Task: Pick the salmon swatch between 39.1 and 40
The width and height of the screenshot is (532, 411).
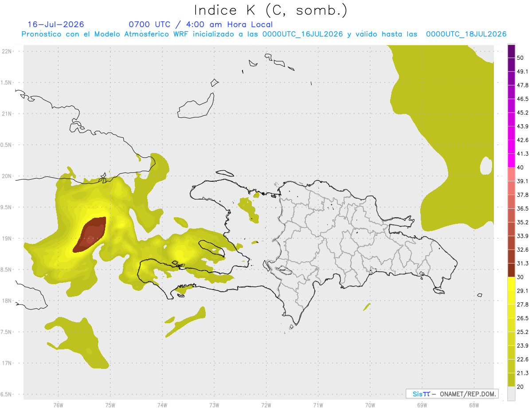Action: pyautogui.click(x=511, y=174)
